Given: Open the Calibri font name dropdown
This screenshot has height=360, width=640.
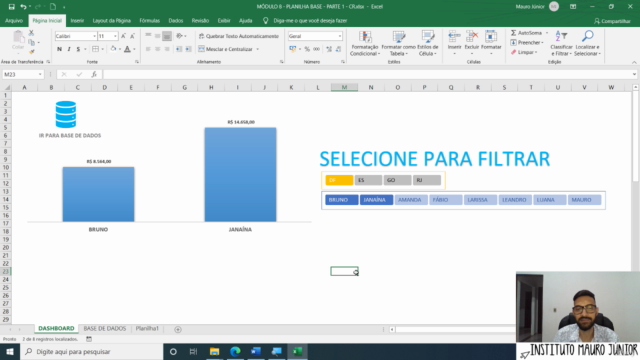Looking at the screenshot, I should 94,36.
